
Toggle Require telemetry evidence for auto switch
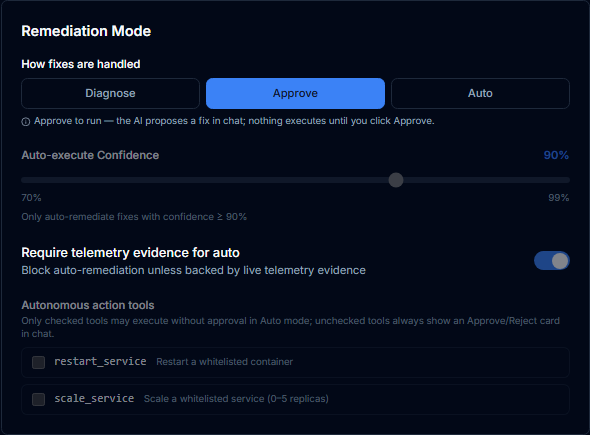coord(552,261)
